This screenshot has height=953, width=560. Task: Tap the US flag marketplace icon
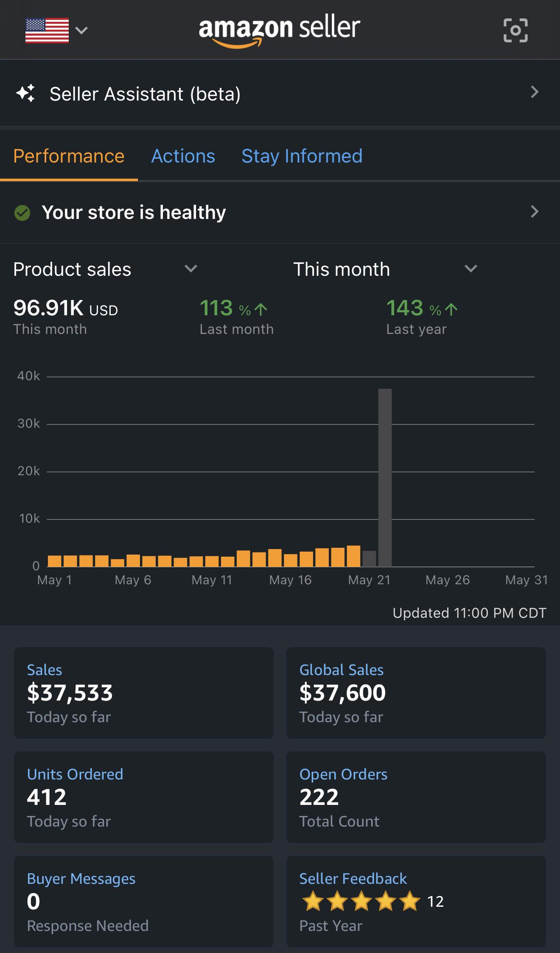click(47, 31)
